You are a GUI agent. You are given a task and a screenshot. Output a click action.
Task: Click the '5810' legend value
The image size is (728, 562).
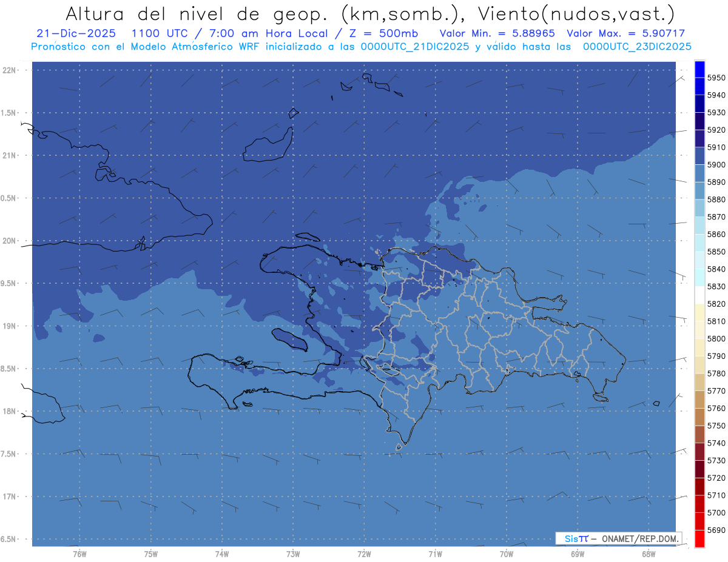(x=716, y=321)
